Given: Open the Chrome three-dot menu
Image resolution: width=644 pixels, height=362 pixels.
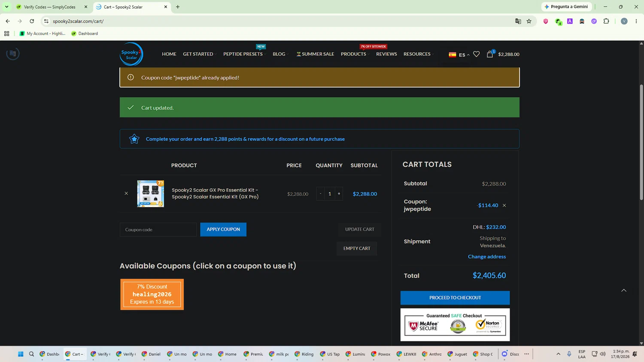Looking at the screenshot, I should [636, 21].
